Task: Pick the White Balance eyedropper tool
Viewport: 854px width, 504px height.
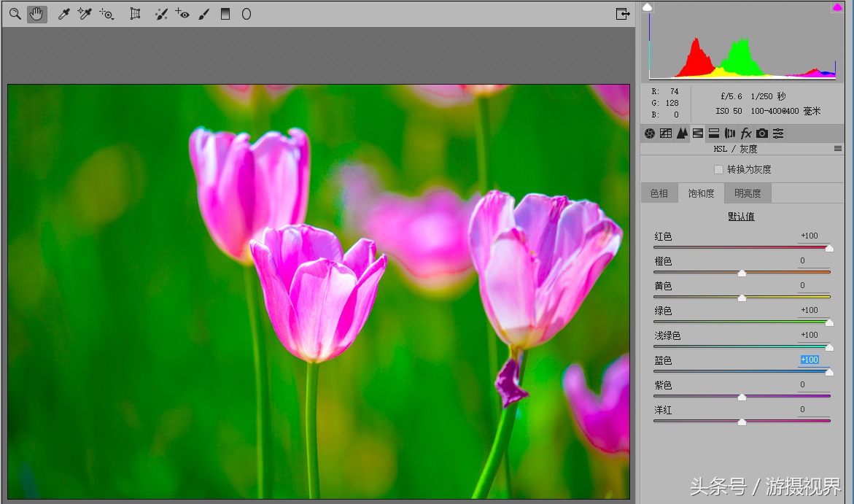Action: [x=63, y=14]
